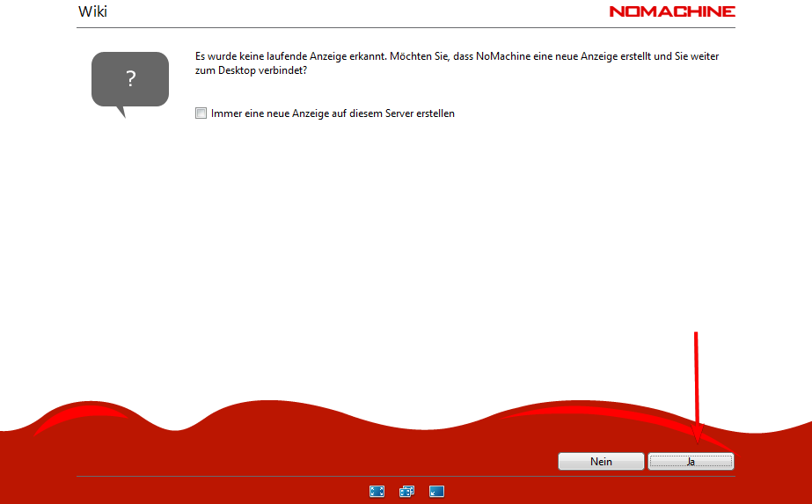Switch to fullscreen mode icon
Image resolution: width=812 pixels, height=504 pixels.
(x=377, y=492)
